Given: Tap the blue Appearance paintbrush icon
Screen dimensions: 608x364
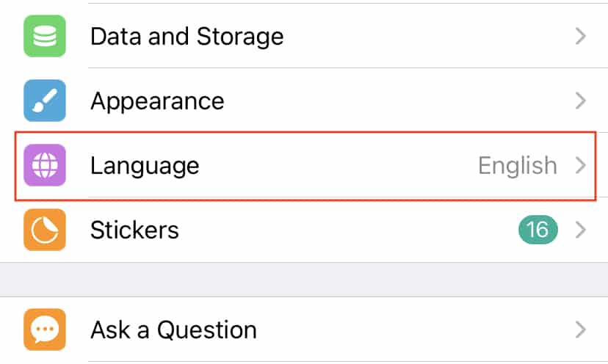Looking at the screenshot, I should [45, 101].
